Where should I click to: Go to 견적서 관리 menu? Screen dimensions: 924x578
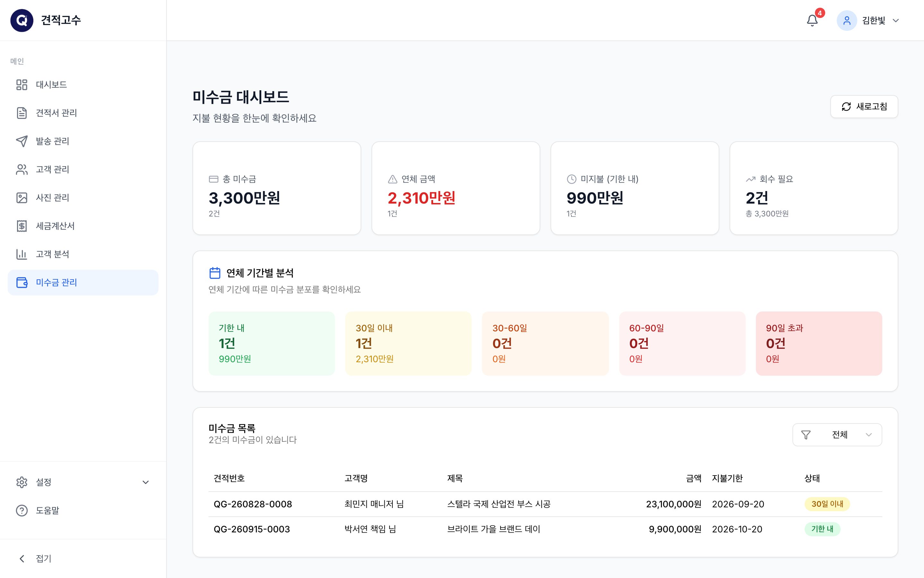(83, 113)
